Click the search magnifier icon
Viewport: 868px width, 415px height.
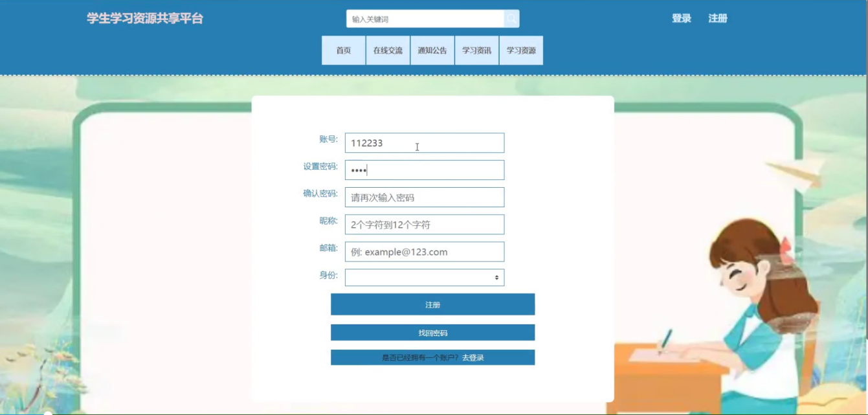[x=511, y=19]
